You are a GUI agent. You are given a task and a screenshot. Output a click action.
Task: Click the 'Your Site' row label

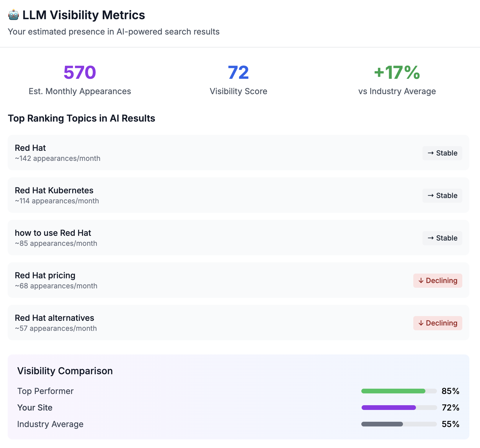coord(35,408)
